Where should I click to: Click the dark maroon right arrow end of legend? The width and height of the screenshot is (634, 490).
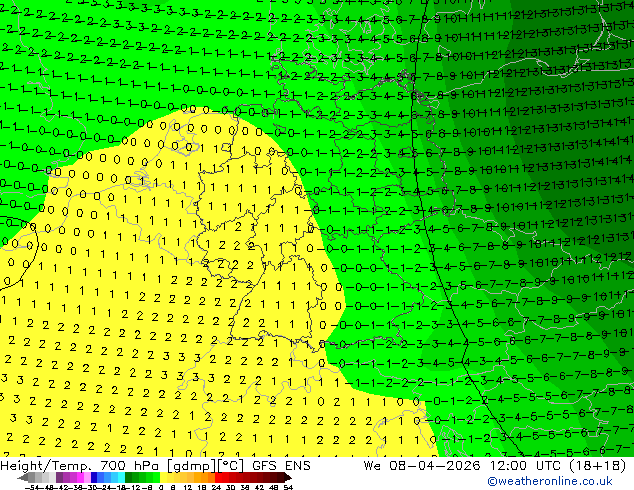pos(287,477)
